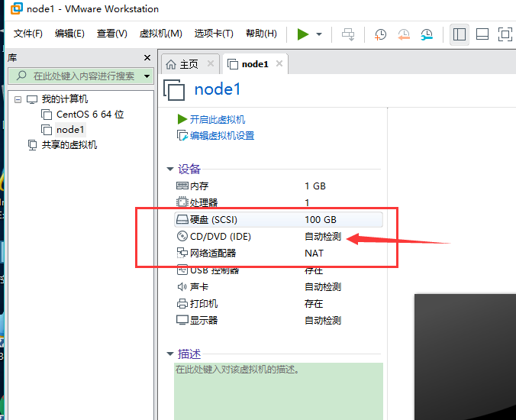Open the power options dropdown arrow

point(319,34)
